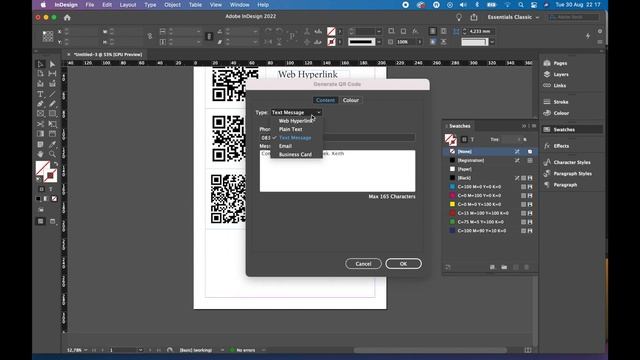This screenshot has width=640, height=360.
Task: Choose Plain Text from Type list
Action: (291, 129)
